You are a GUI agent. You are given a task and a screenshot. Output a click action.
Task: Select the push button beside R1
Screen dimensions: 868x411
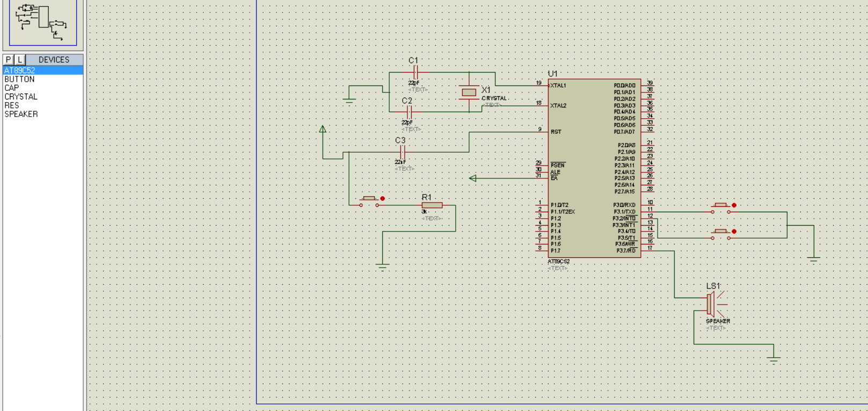coord(369,201)
